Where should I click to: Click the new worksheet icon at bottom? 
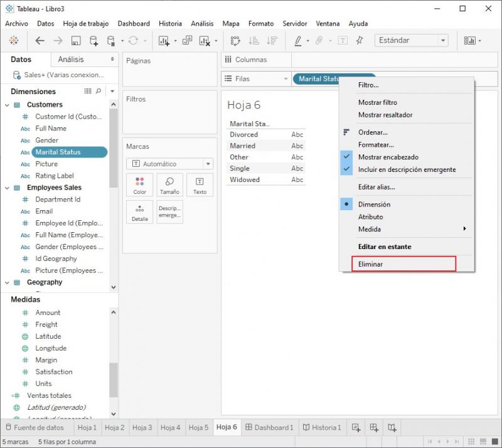[x=356, y=428]
